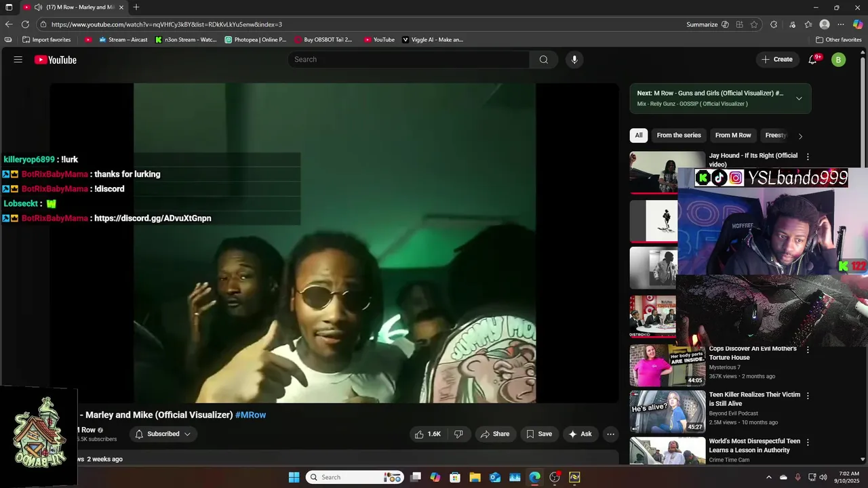
Task: Start voice search with the microphone
Action: click(x=574, y=60)
